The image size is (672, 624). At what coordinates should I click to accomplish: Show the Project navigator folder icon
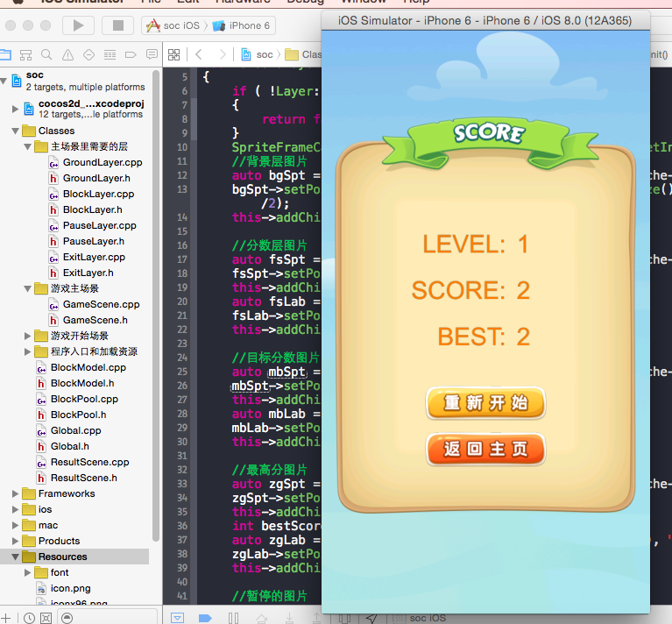[5, 54]
